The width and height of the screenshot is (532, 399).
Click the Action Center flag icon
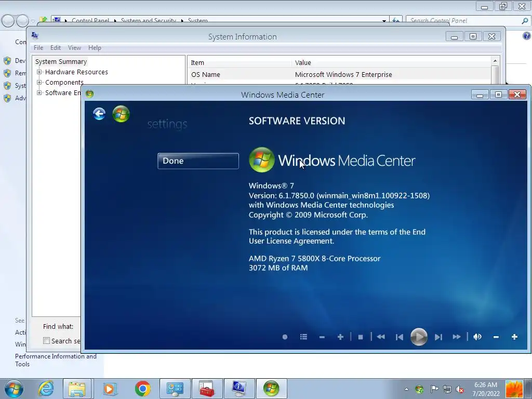coord(434,389)
